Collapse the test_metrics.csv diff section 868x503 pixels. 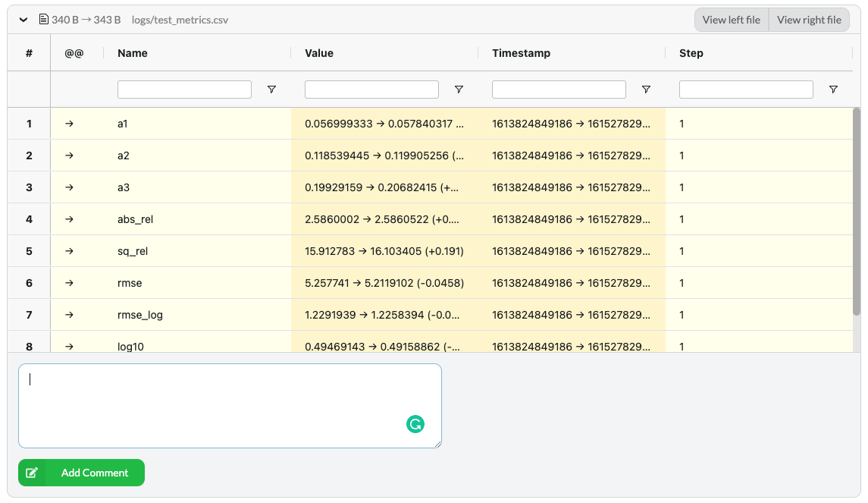coord(23,19)
